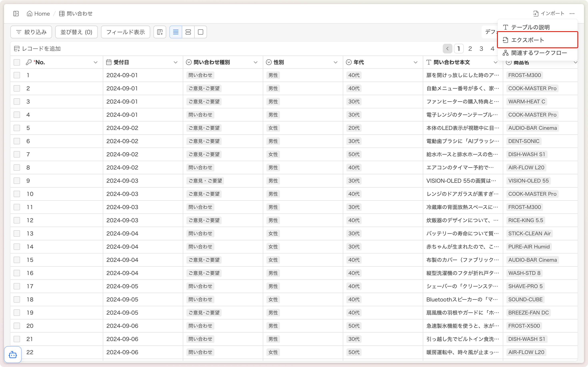Tick the checkbox for row 12

(x=17, y=220)
